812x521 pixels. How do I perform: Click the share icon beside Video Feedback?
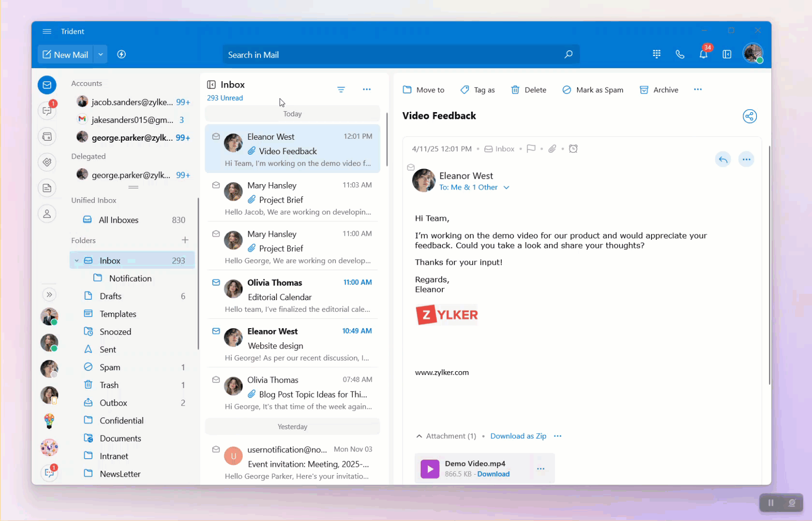click(x=750, y=116)
